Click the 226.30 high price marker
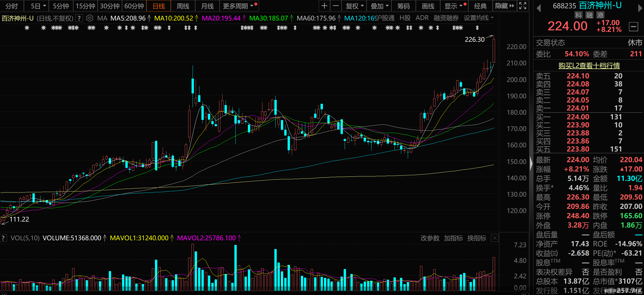Image resolution: width=644 pixels, height=295 pixels. pyautogui.click(x=474, y=39)
